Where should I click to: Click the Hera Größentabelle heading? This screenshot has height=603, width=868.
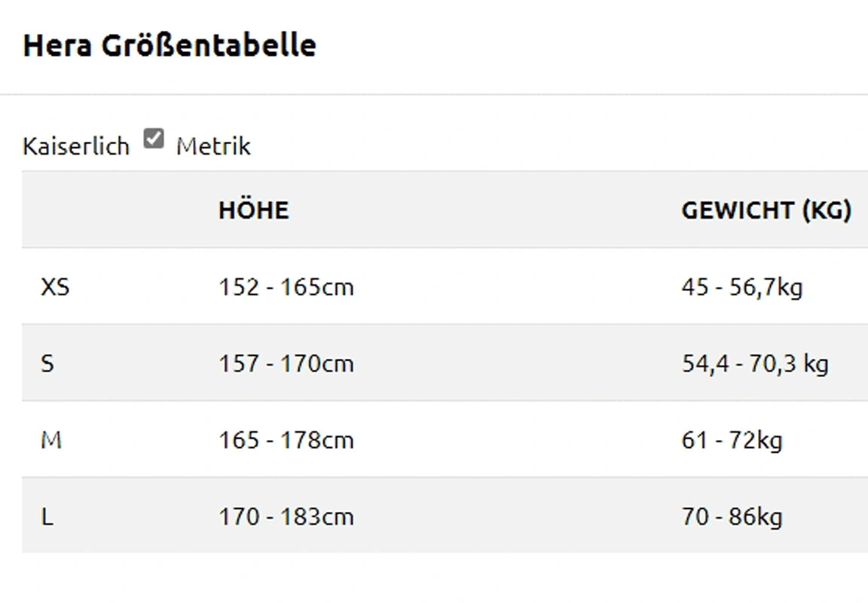coord(170,45)
